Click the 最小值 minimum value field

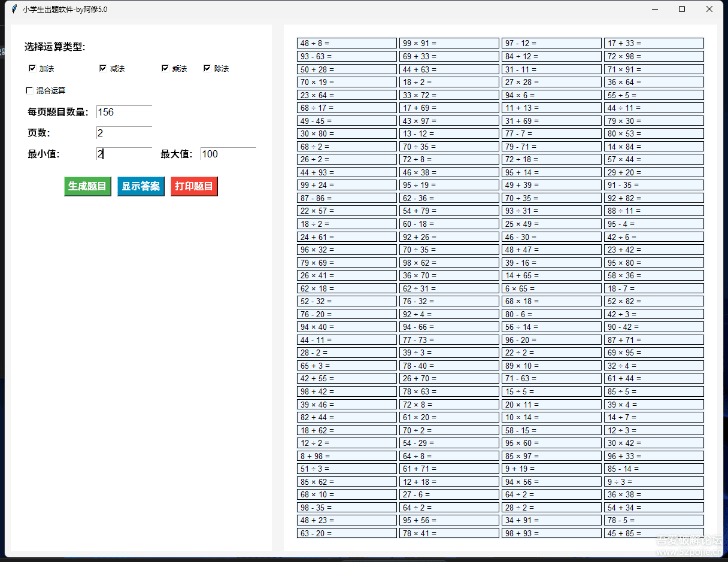coord(124,154)
